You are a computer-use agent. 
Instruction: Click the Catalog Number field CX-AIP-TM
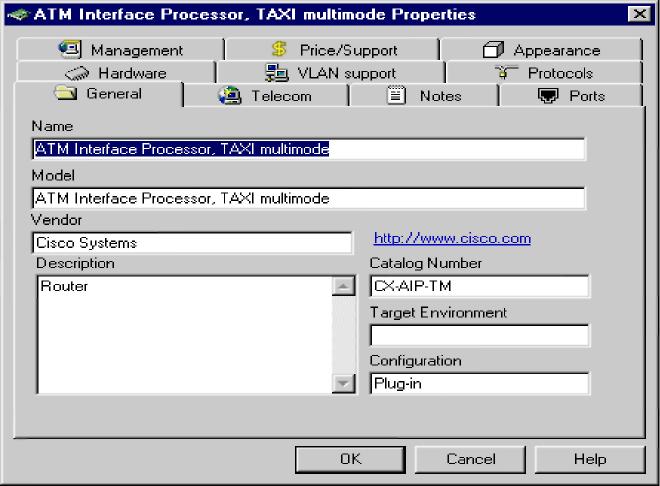coord(479,287)
